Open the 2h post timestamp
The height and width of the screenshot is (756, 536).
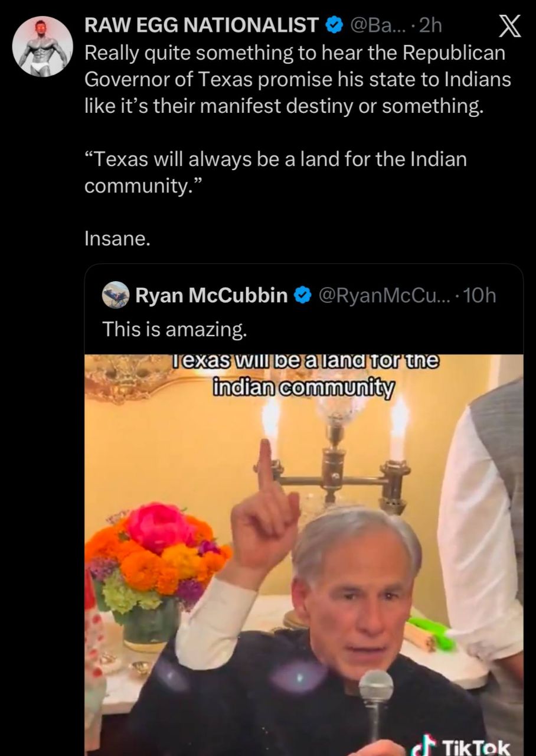429,25
